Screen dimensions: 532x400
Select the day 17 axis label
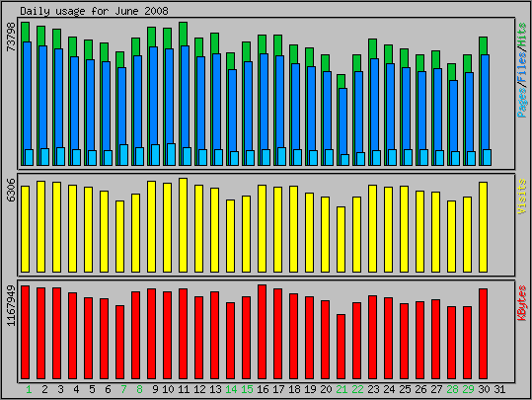pyautogui.click(x=278, y=389)
